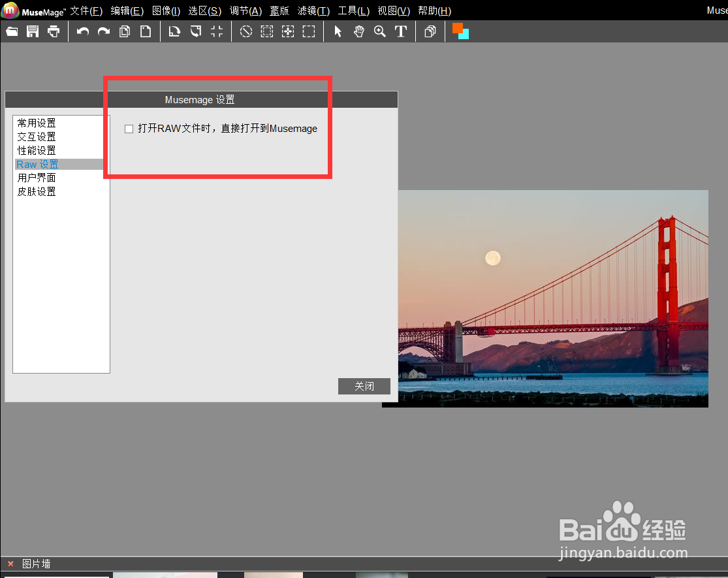Screen dimensions: 728x578
Task: Select the hand pan tool
Action: (x=359, y=31)
